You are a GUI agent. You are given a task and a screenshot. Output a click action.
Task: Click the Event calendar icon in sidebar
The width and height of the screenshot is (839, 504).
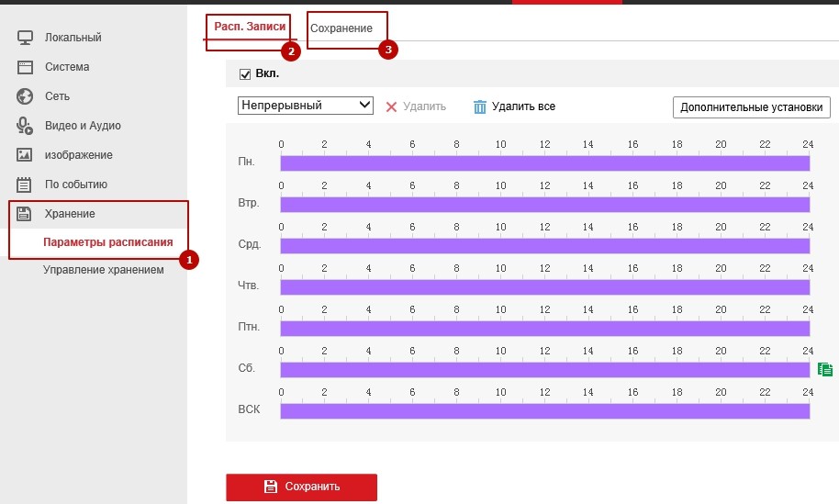pyautogui.click(x=26, y=185)
